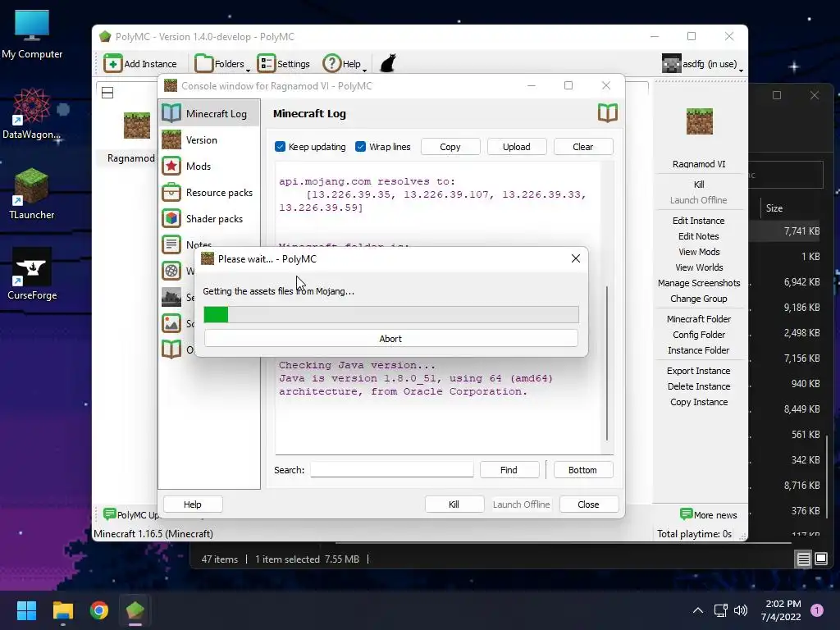The height and width of the screenshot is (630, 840).
Task: Click the Find button
Action: [509, 470]
